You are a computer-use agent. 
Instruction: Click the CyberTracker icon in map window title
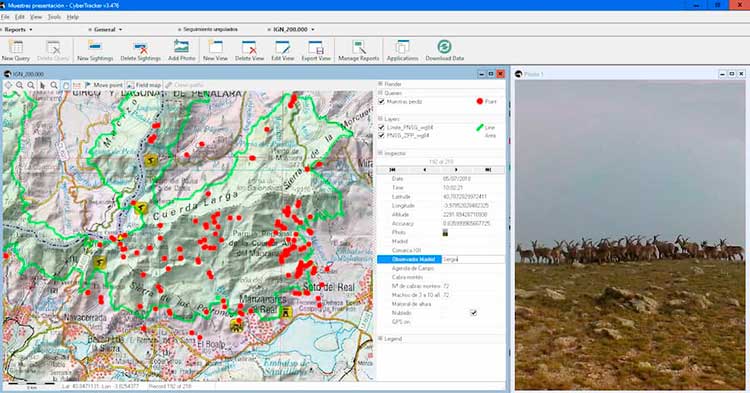[x=7, y=74]
